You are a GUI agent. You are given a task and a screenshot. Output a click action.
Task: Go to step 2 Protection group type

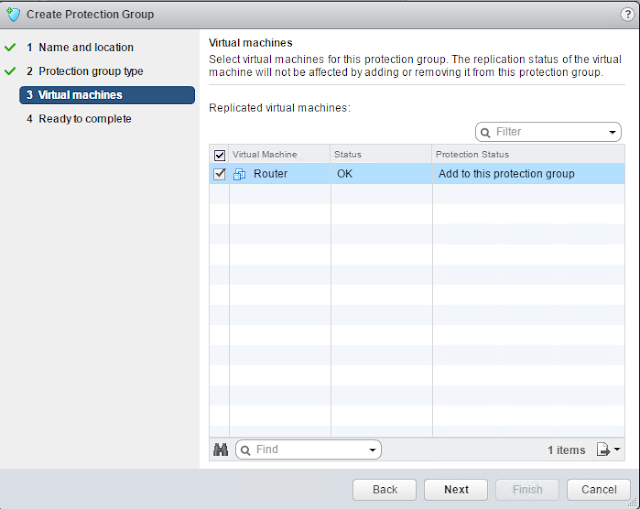click(85, 71)
